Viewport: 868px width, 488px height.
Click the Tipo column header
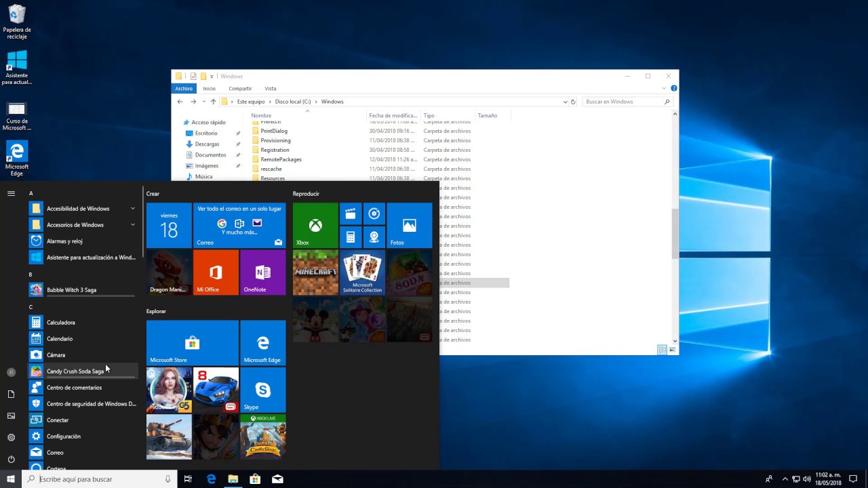pyautogui.click(x=448, y=116)
